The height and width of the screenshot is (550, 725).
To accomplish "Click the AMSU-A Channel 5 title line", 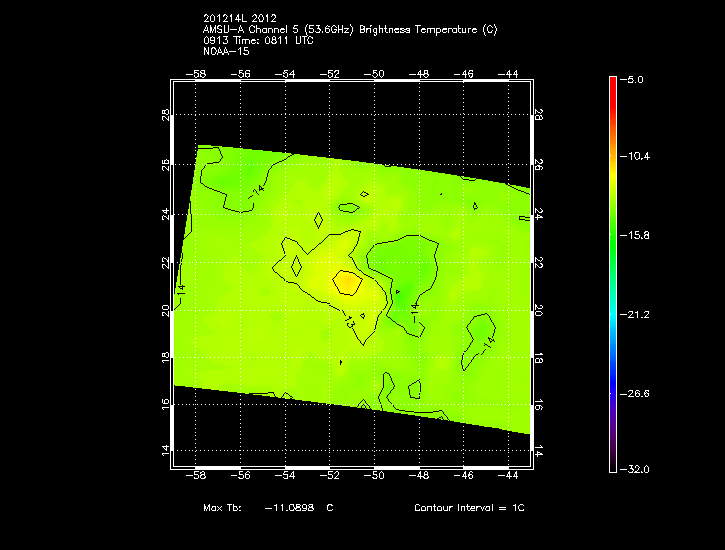I will click(349, 29).
